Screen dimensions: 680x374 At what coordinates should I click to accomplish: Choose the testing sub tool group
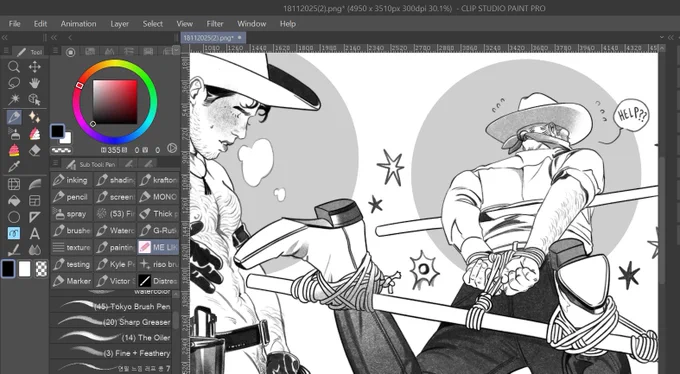click(72, 264)
